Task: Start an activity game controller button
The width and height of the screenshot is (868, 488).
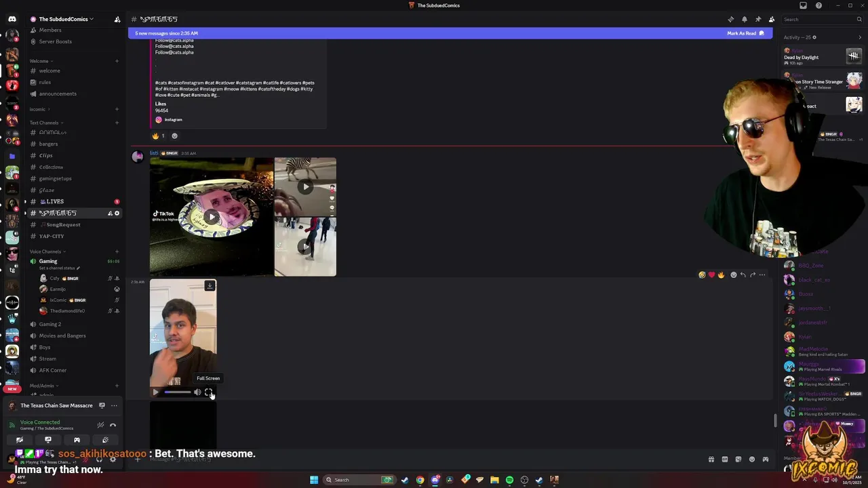Action: click(77, 440)
